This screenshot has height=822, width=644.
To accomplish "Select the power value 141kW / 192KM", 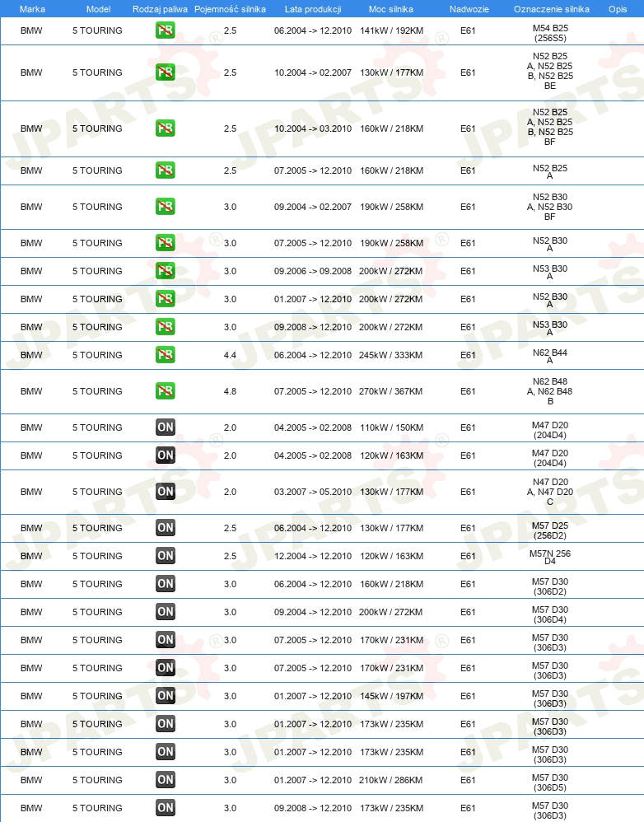I will [391, 30].
